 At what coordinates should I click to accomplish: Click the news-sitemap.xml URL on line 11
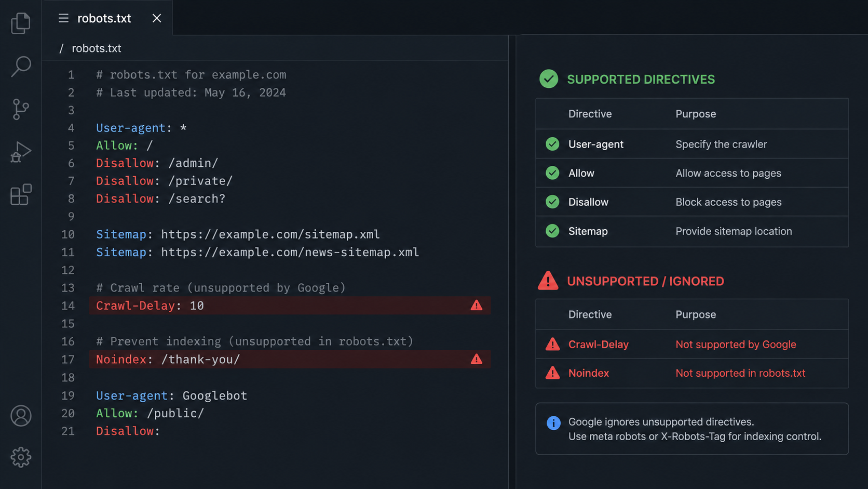click(x=290, y=252)
